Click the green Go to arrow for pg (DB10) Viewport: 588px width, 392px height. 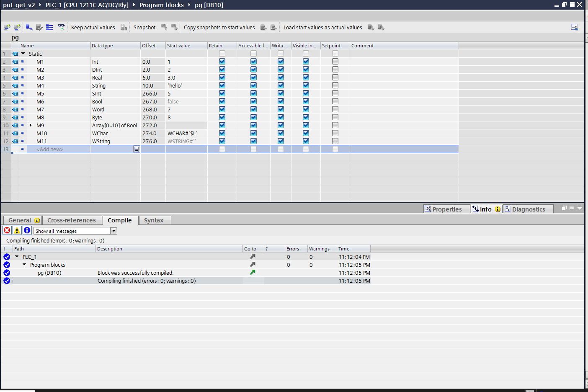[x=253, y=273]
